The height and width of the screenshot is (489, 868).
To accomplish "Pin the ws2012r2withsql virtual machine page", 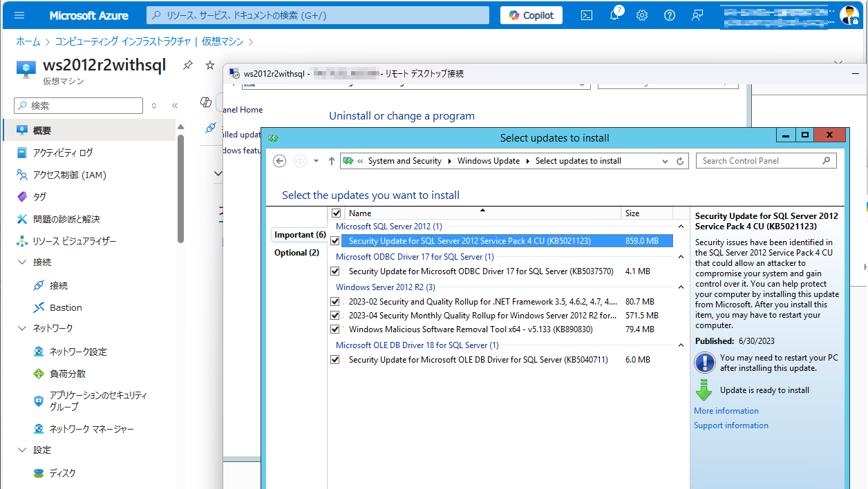I will tap(187, 65).
